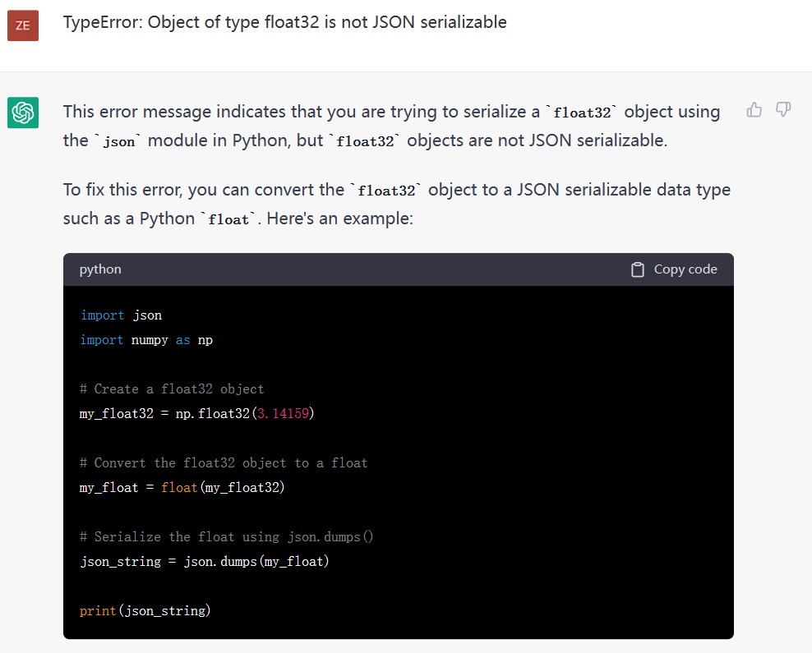Click the Copy code button label

[x=685, y=269]
